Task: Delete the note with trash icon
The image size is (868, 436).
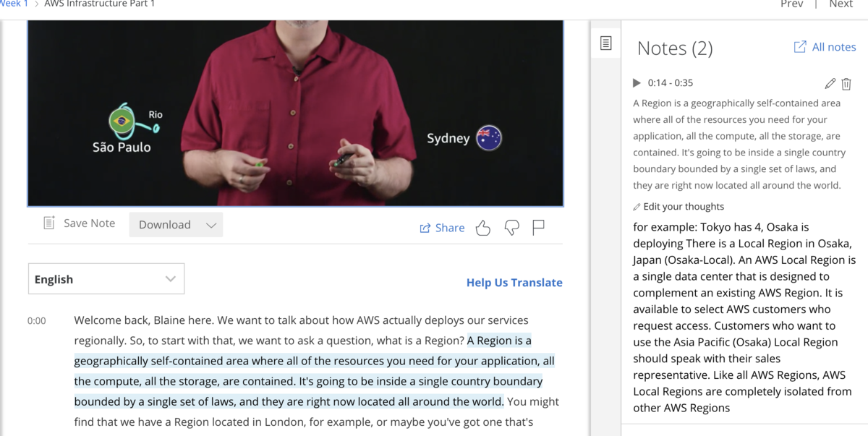Action: 846,84
